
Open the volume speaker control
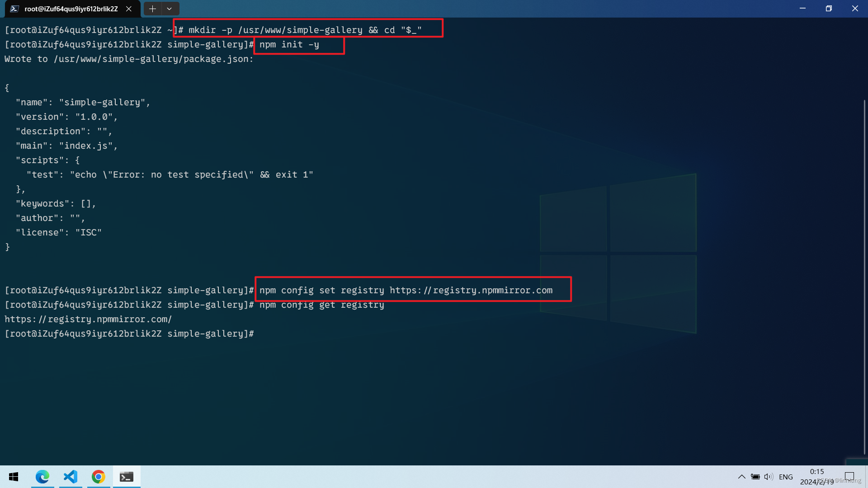769,477
